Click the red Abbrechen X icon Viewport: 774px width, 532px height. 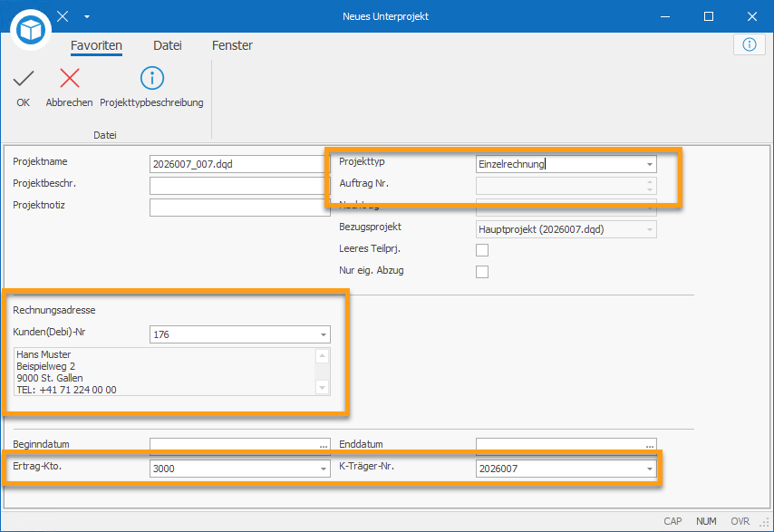point(70,79)
